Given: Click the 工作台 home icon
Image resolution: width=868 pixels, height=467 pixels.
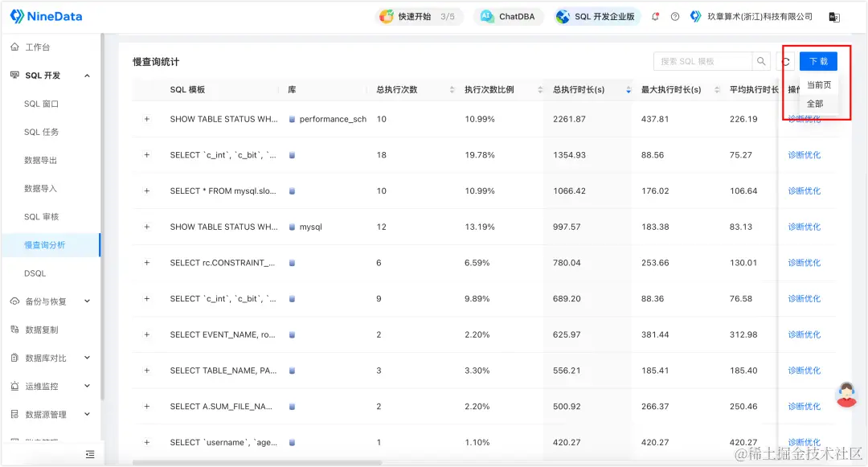Looking at the screenshot, I should tap(15, 47).
